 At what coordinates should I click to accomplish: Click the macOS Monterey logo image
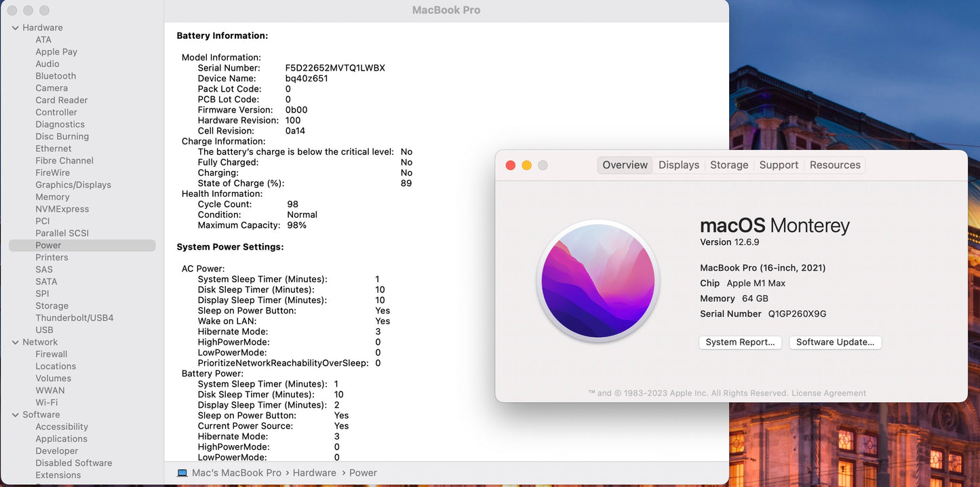click(597, 281)
